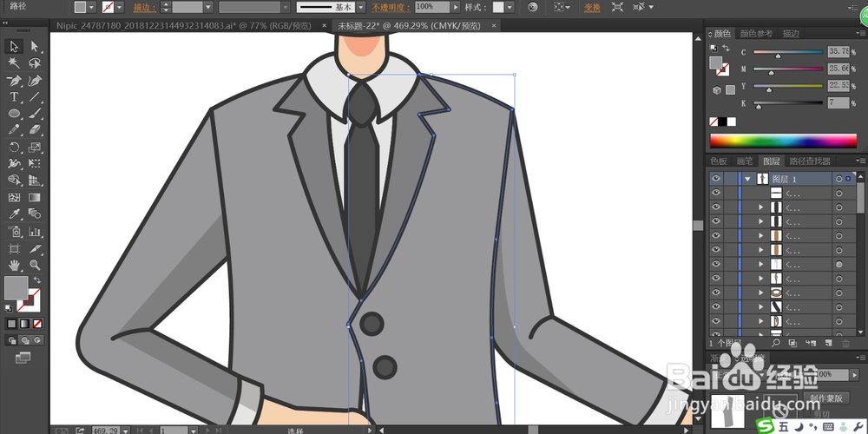This screenshot has width=868, height=434.
Task: Hide 图层 1 via its eye icon
Action: click(716, 178)
